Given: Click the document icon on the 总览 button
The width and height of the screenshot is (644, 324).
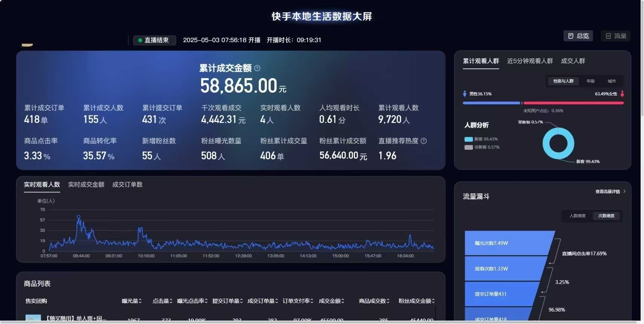Looking at the screenshot, I should [x=571, y=36].
